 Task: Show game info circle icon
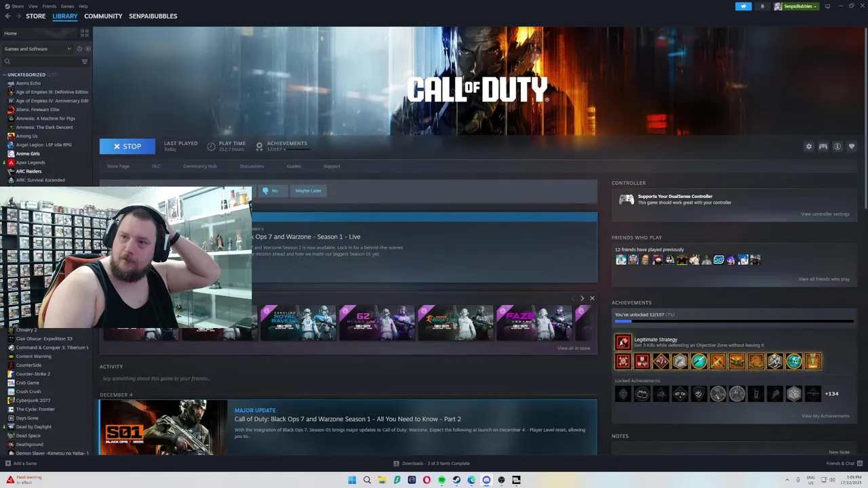point(837,146)
